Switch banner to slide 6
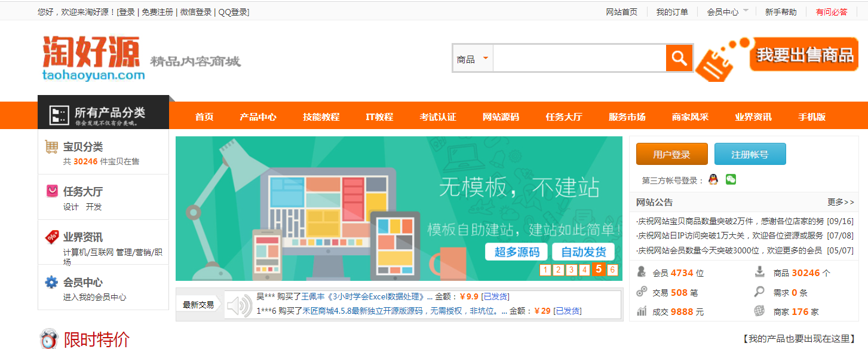 pyautogui.click(x=612, y=270)
